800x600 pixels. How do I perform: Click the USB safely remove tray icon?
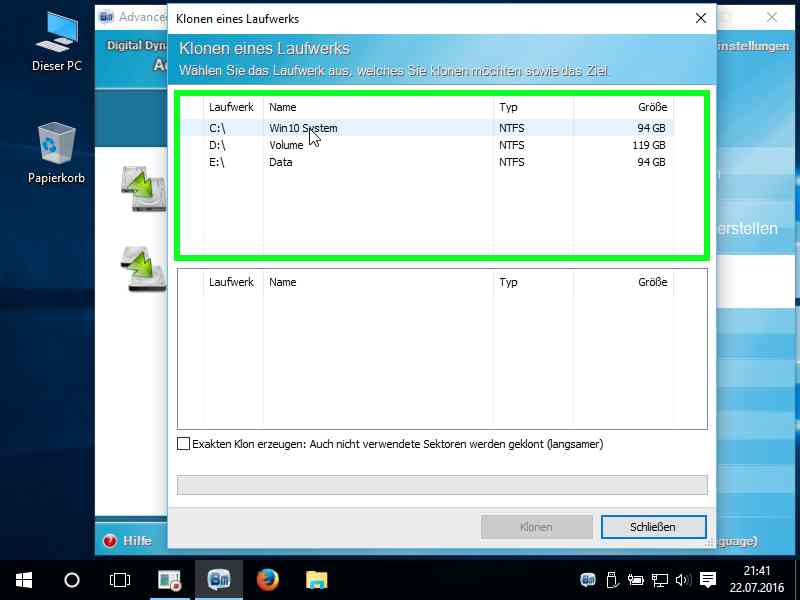pyautogui.click(x=612, y=580)
